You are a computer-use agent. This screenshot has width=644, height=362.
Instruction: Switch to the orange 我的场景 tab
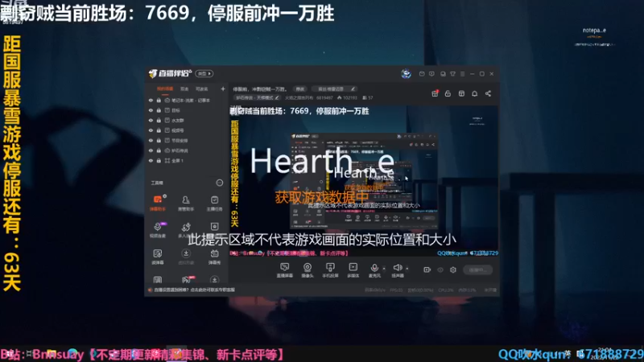pos(165,88)
